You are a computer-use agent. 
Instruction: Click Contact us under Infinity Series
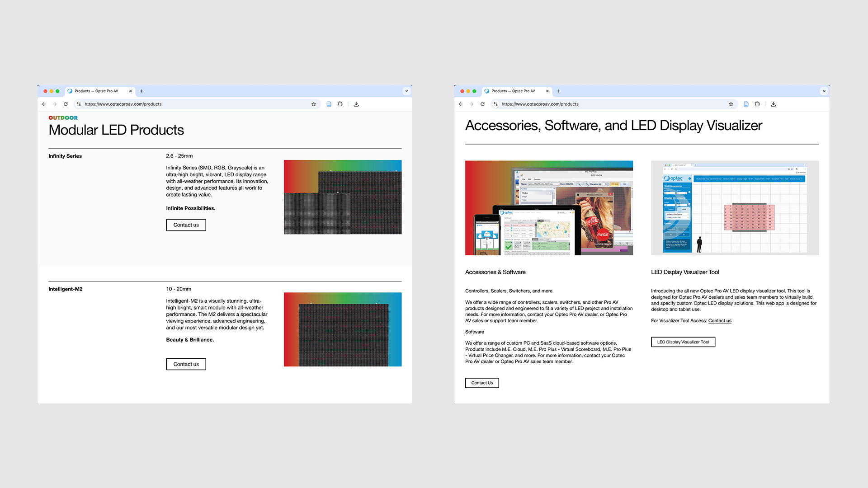(186, 225)
